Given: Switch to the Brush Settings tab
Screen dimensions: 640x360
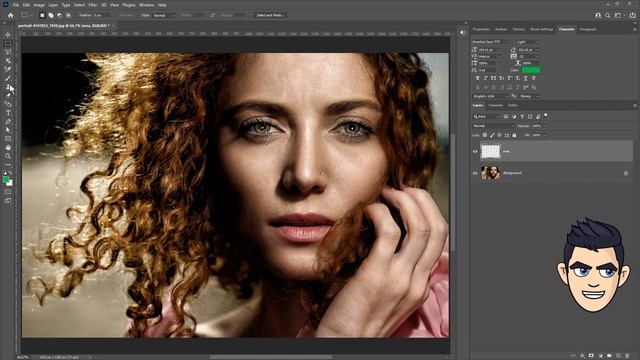Looking at the screenshot, I should point(542,29).
